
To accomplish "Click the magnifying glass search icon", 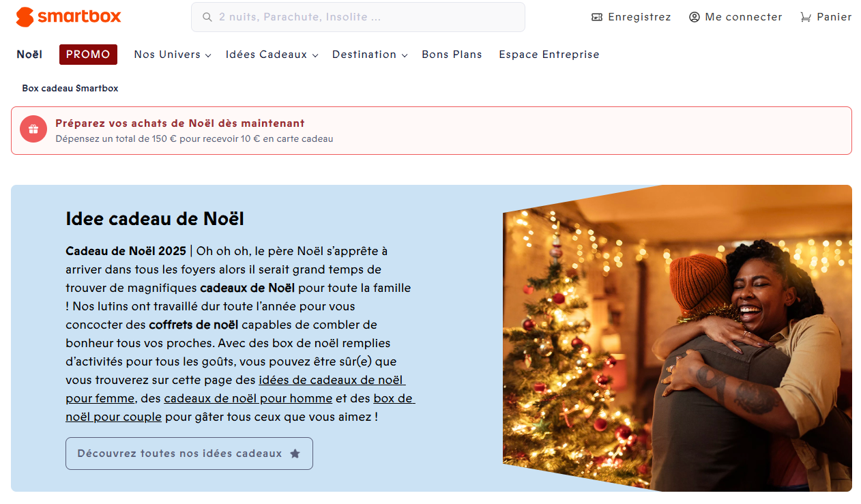I will [x=205, y=17].
